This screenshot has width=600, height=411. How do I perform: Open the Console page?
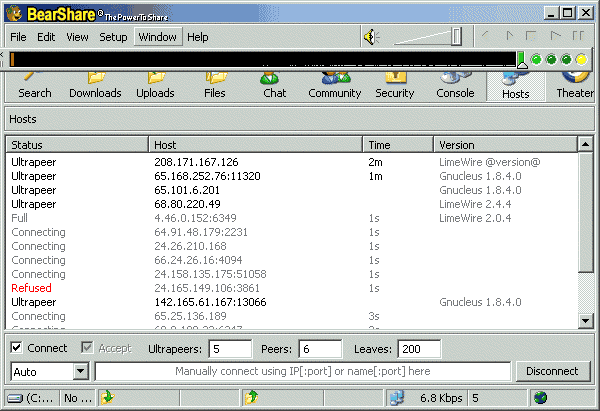point(455,86)
